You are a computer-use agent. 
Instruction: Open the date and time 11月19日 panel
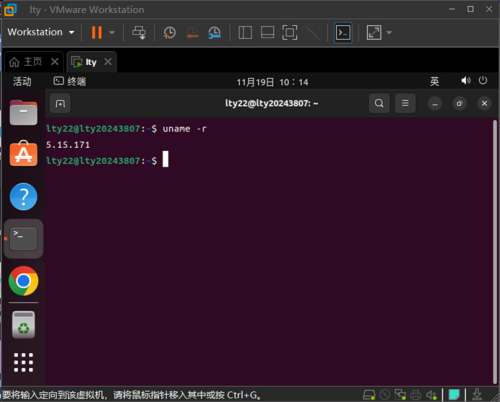[x=272, y=82]
